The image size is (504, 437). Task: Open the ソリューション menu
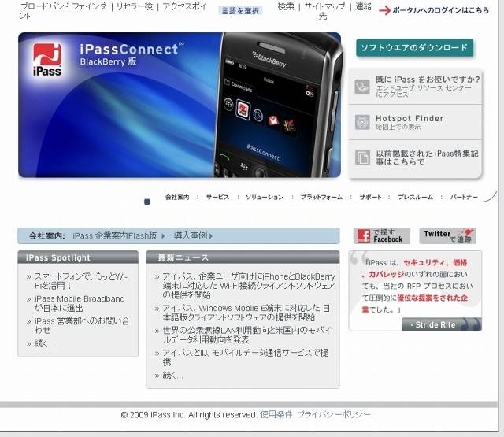(x=265, y=197)
